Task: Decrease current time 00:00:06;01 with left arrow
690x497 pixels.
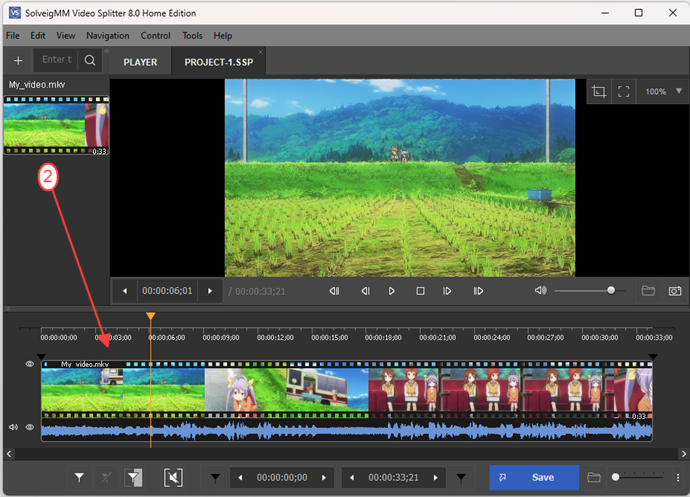Action: tap(125, 291)
